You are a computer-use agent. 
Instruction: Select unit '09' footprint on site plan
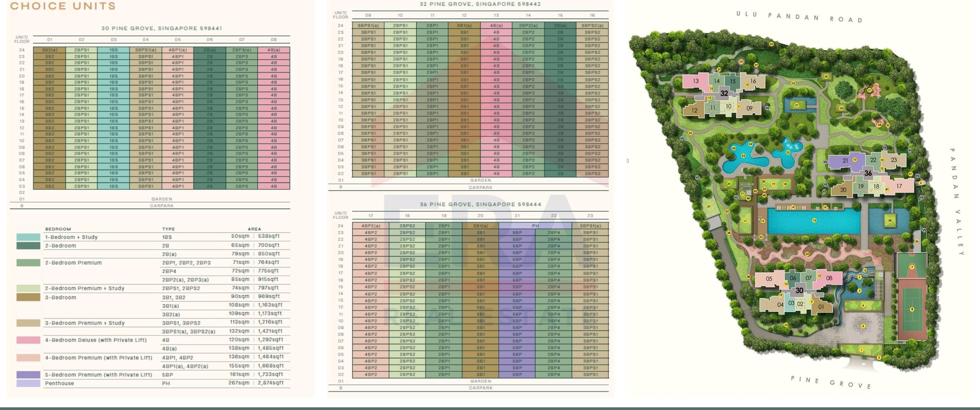coord(749,108)
